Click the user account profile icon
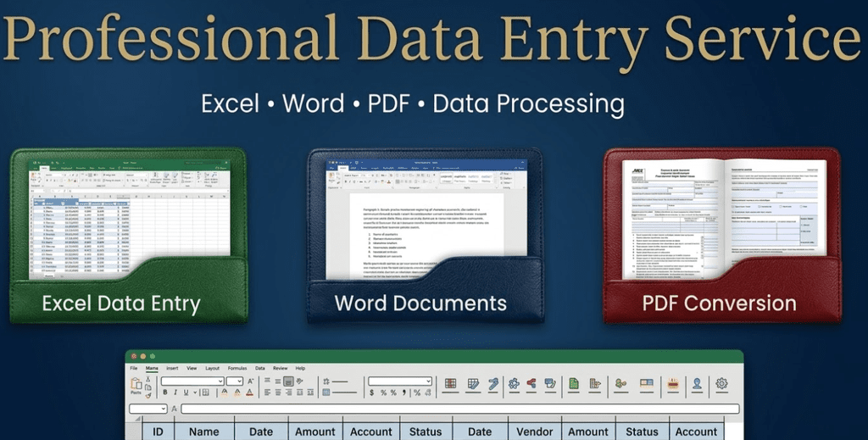 click(697, 384)
